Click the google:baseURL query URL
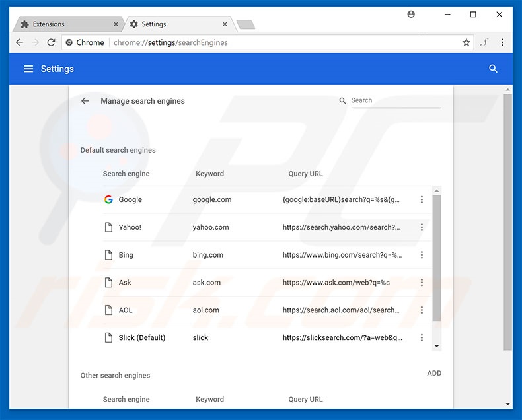The image size is (522, 420). (341, 199)
